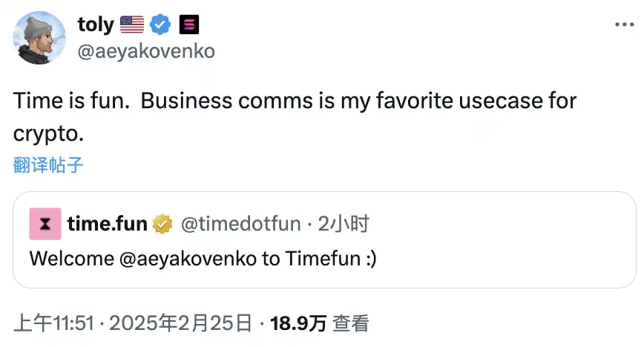Translate the post using 翻译帖子
Screen dimensions: 644x347
48,165
